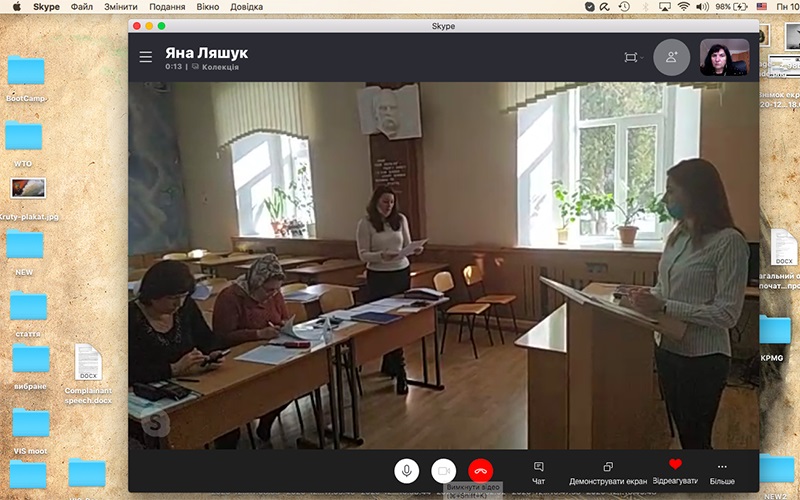The height and width of the screenshot is (500, 800).
Task: Click the Колекція gallery link
Action: pyautogui.click(x=215, y=67)
